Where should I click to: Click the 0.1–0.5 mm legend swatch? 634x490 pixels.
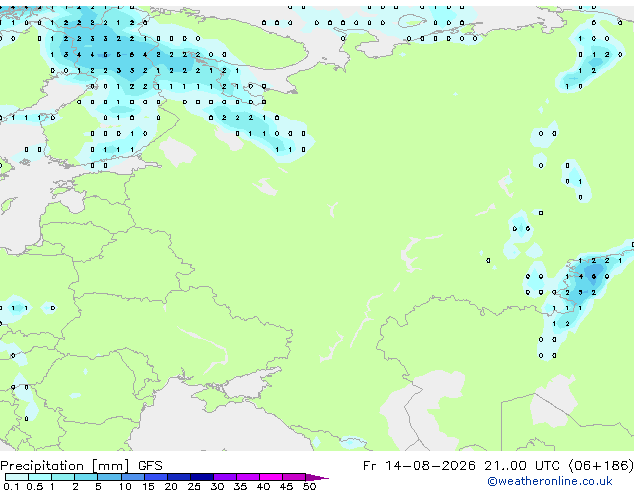[x=17, y=477]
